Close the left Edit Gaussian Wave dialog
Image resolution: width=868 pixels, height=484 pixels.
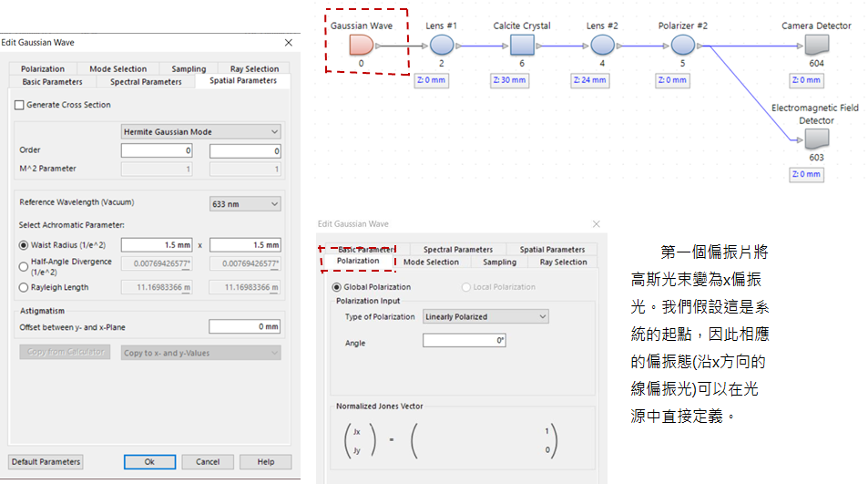point(289,42)
